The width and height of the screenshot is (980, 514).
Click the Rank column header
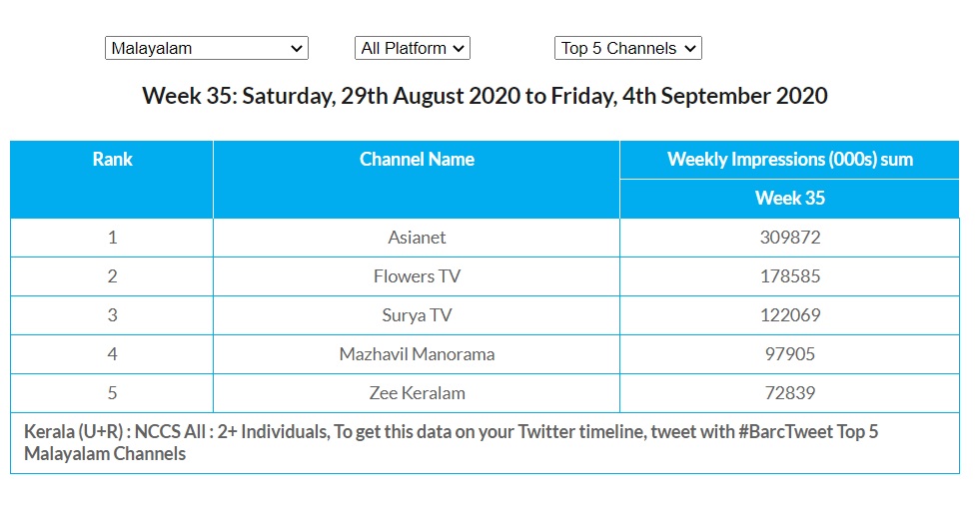click(x=112, y=160)
